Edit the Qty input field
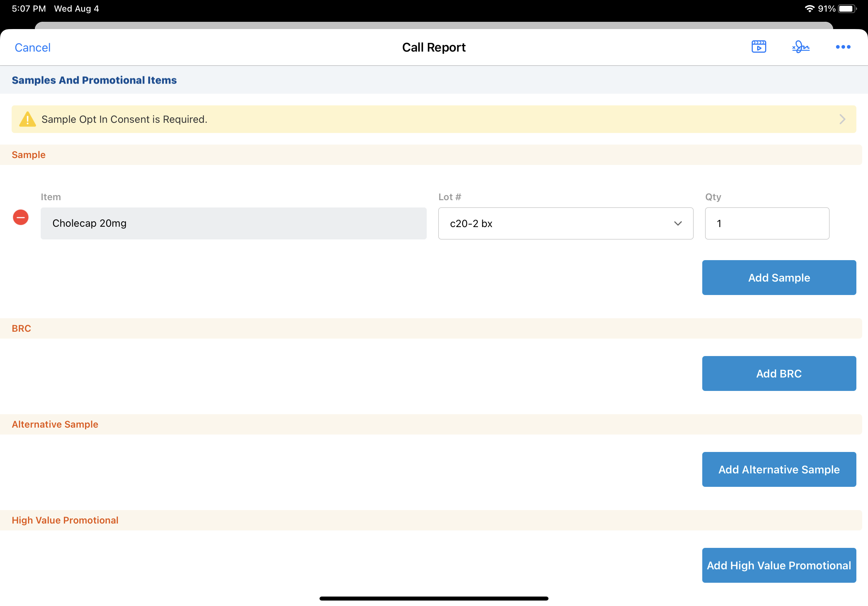Screen dimensions: 868x606 [x=766, y=223]
